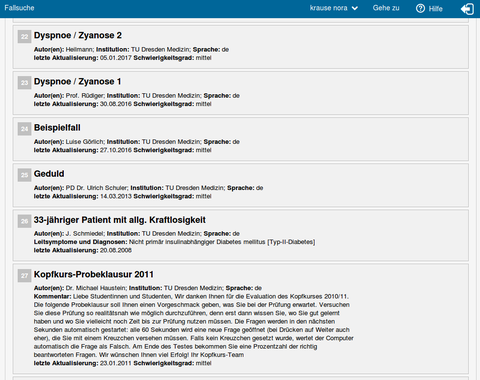
Task: Click number badge 22 beside Dyspnoe / Zyanose 2
Action: [24, 37]
